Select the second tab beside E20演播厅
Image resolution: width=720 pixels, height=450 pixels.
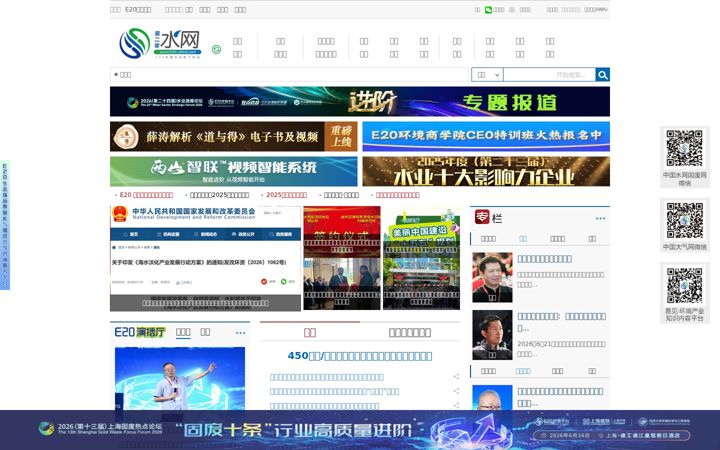(205, 332)
